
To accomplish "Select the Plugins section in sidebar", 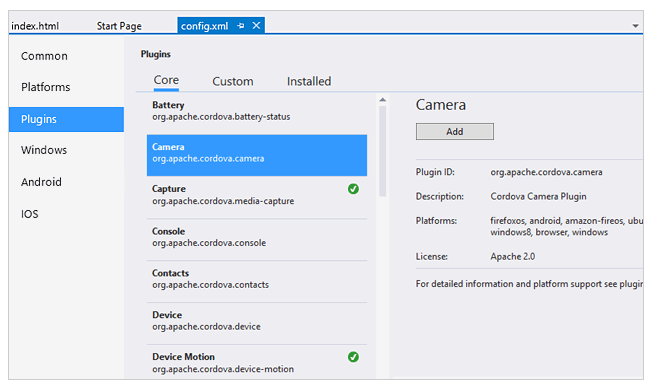I will click(x=66, y=119).
